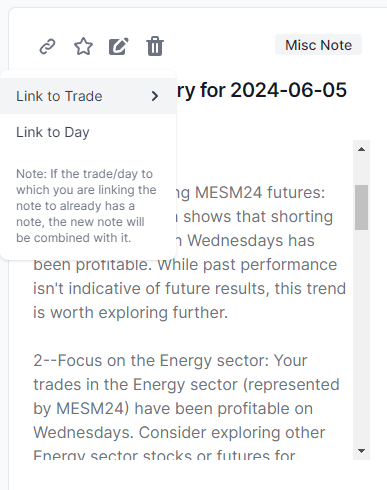Click scrollbar track above the thumb
387x490 pixels.
coord(361,171)
